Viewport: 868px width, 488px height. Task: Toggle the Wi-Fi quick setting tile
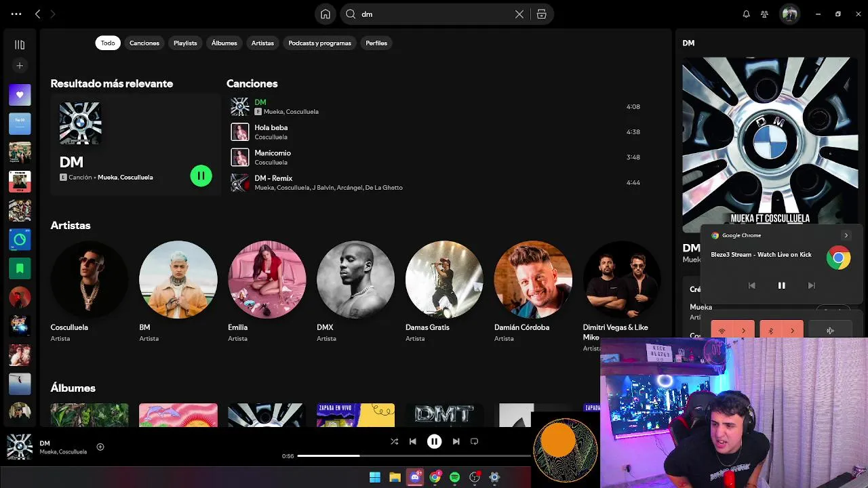coord(722,331)
